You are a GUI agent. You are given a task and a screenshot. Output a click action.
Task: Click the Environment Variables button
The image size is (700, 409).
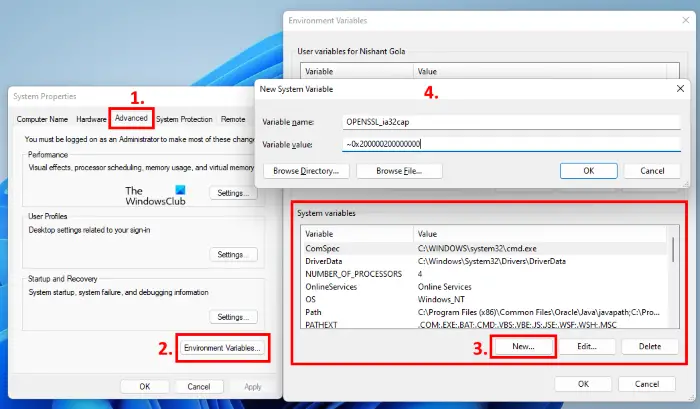pos(222,348)
